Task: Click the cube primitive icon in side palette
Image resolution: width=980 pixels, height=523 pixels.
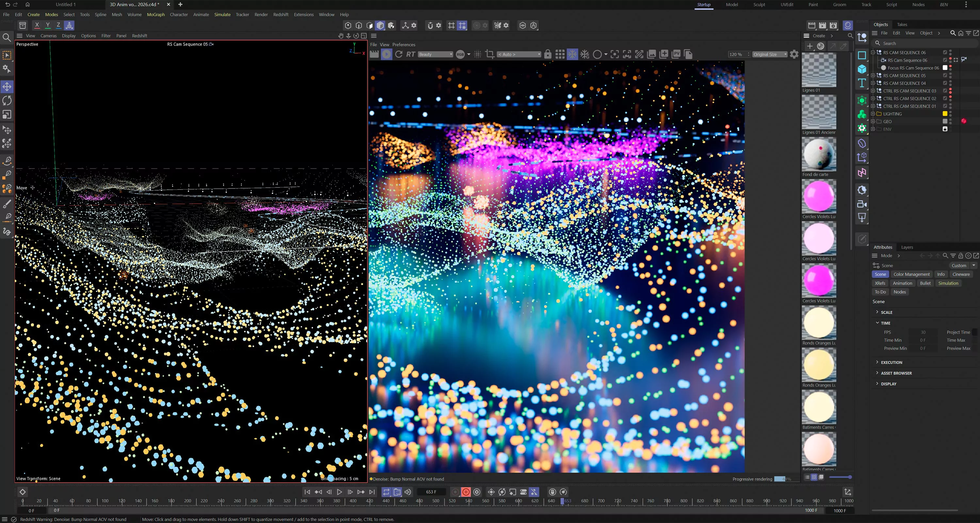Action: click(x=862, y=69)
